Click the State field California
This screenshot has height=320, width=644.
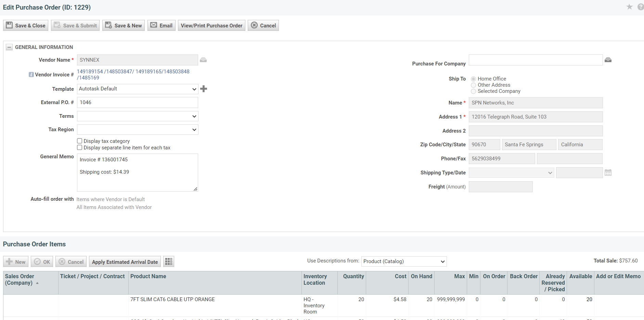pyautogui.click(x=580, y=145)
